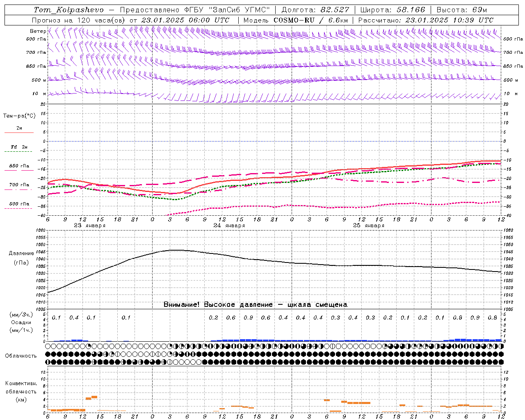Click the Внимание! Высокое давление warning text

[255, 305]
